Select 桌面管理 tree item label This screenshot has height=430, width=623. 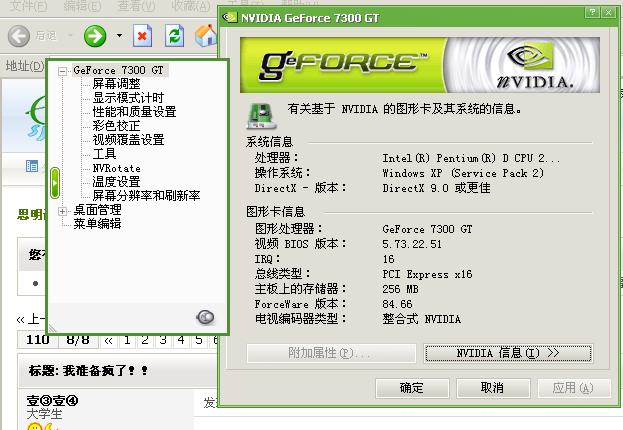click(97, 209)
